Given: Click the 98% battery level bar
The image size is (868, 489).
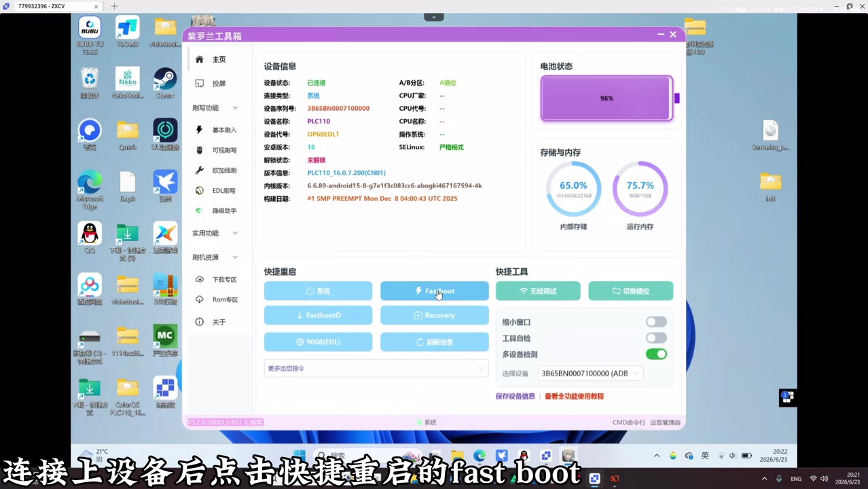Looking at the screenshot, I should (x=607, y=98).
